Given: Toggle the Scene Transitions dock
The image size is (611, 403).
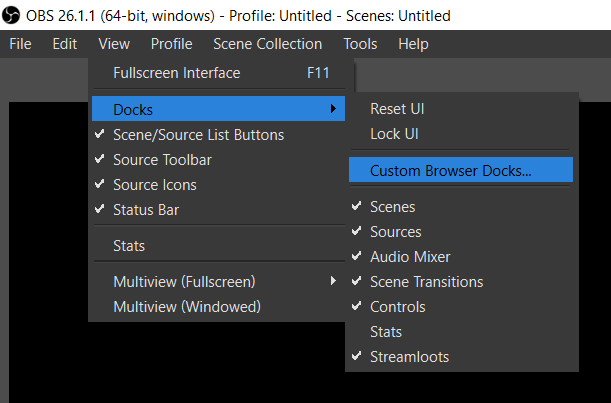Looking at the screenshot, I should [426, 282].
